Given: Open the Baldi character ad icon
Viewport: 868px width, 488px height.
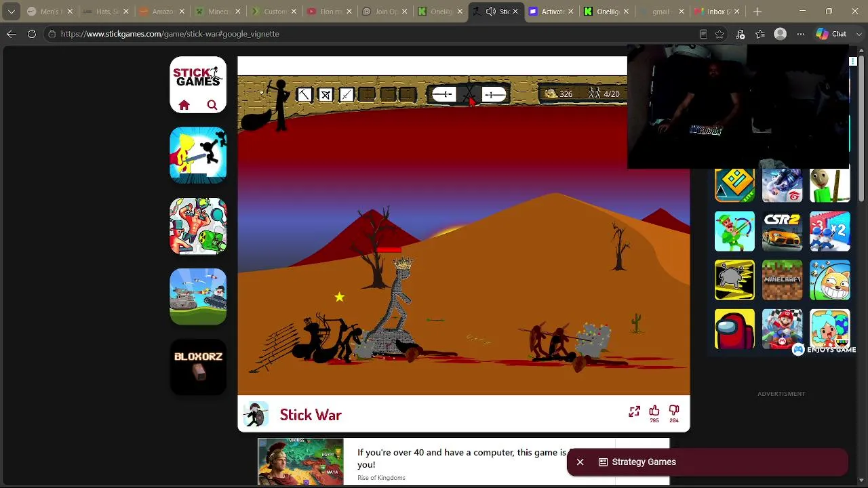Looking at the screenshot, I should (830, 184).
